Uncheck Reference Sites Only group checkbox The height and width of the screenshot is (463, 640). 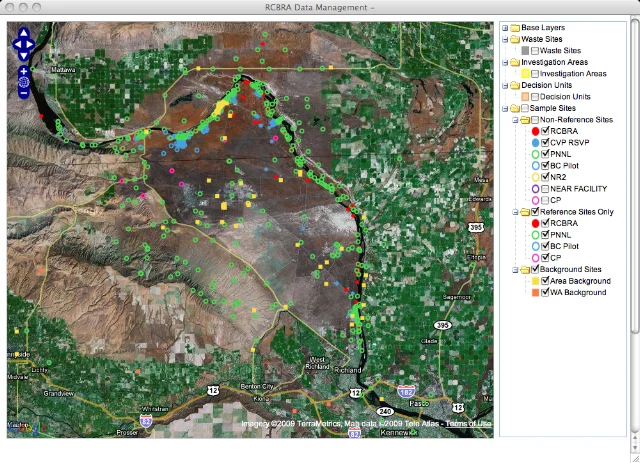[535, 211]
